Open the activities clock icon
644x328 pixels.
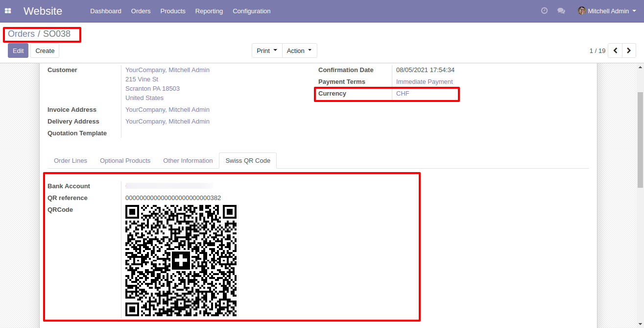pos(544,11)
